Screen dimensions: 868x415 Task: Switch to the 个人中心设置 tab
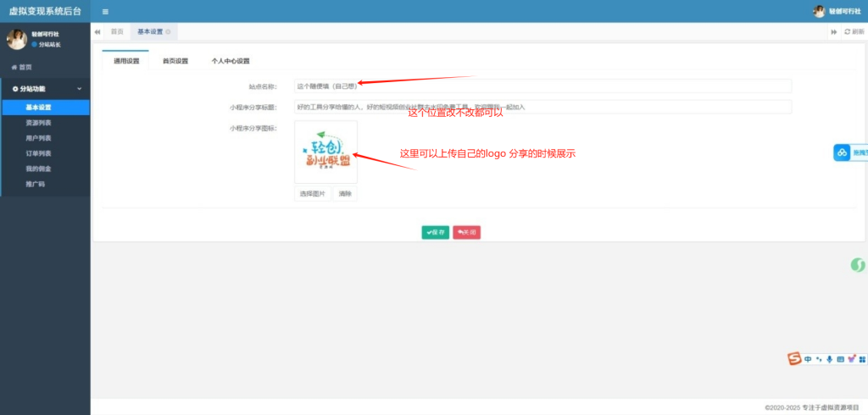[231, 61]
